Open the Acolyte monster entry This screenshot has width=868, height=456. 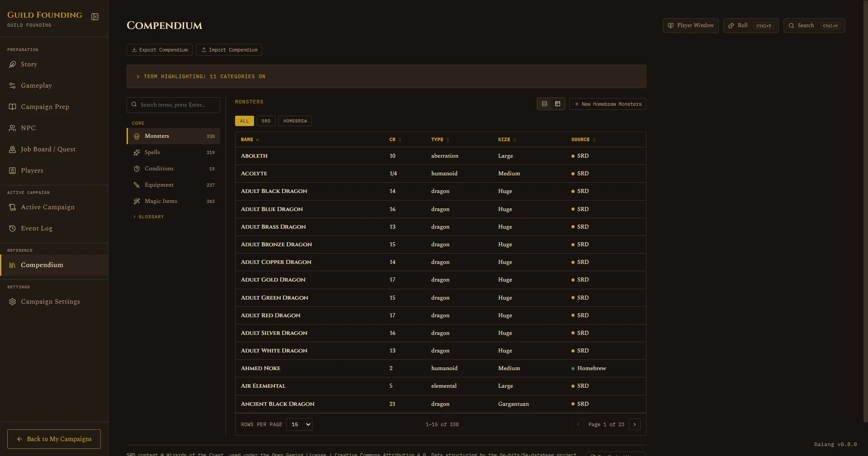pyautogui.click(x=441, y=174)
